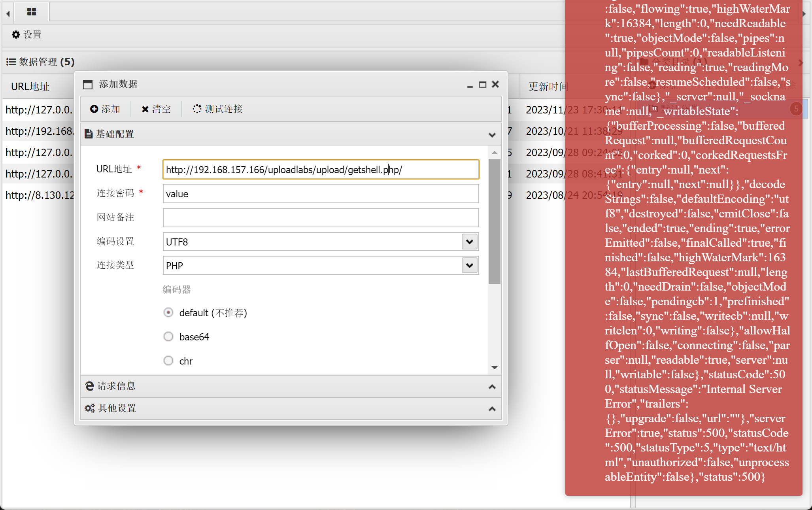The height and width of the screenshot is (510, 812).
Task: Maximize the 添加数据 dialog
Action: 482,85
